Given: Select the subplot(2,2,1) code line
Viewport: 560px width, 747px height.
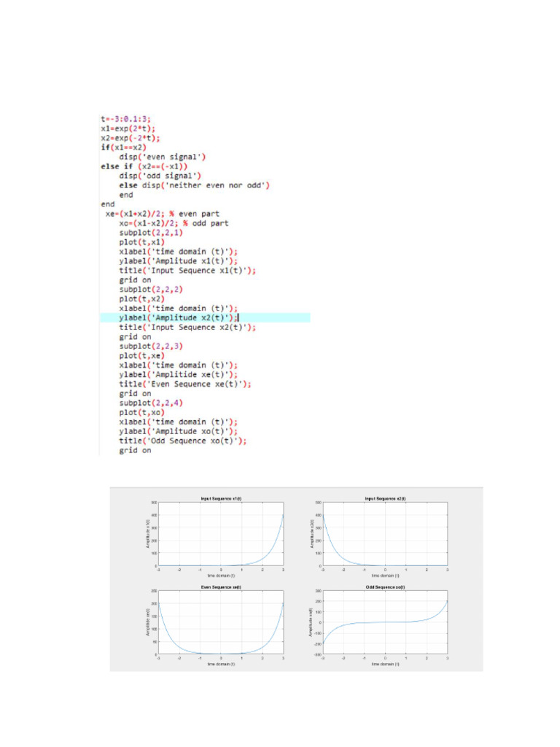Looking at the screenshot, I should [151, 233].
